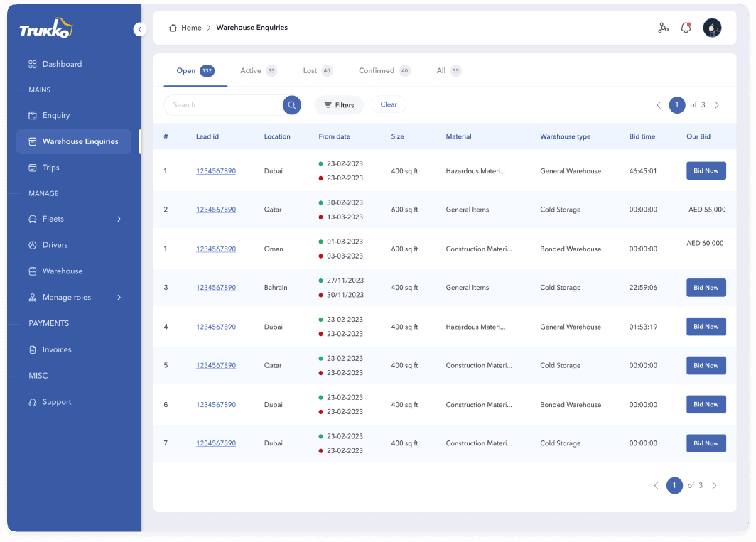Switch to the Lost tab
The height and width of the screenshot is (542, 756).
(x=318, y=71)
